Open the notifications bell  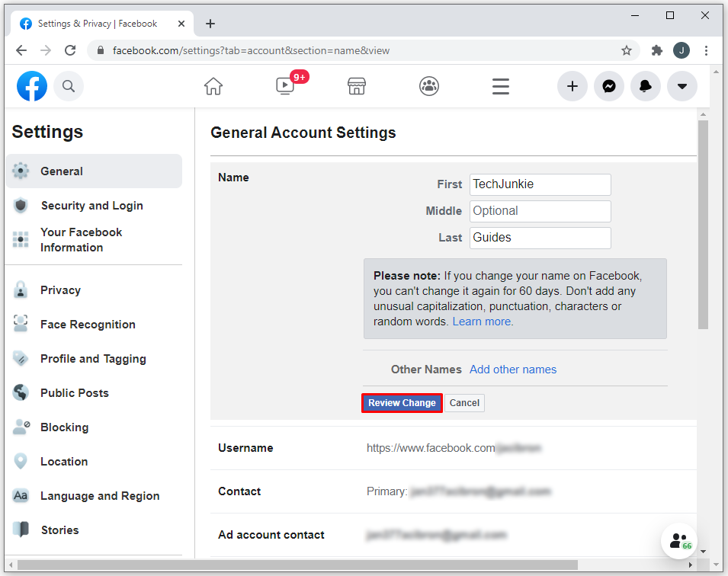646,86
